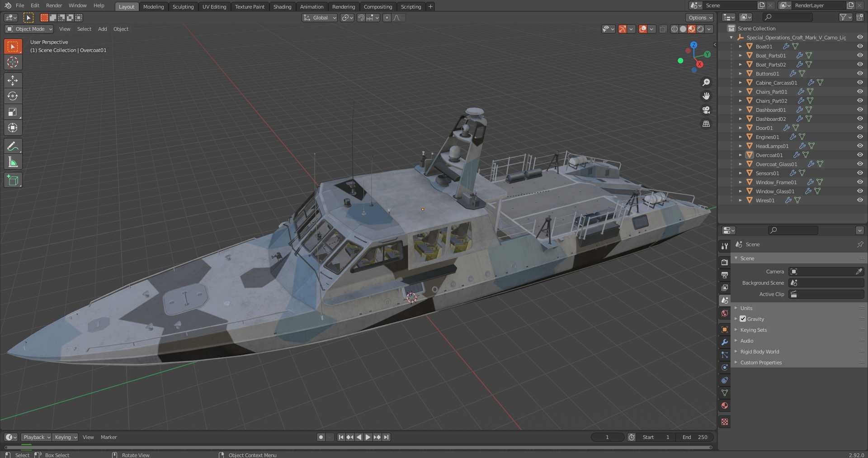
Task: Switch to wireframe viewport shading
Action: [674, 29]
